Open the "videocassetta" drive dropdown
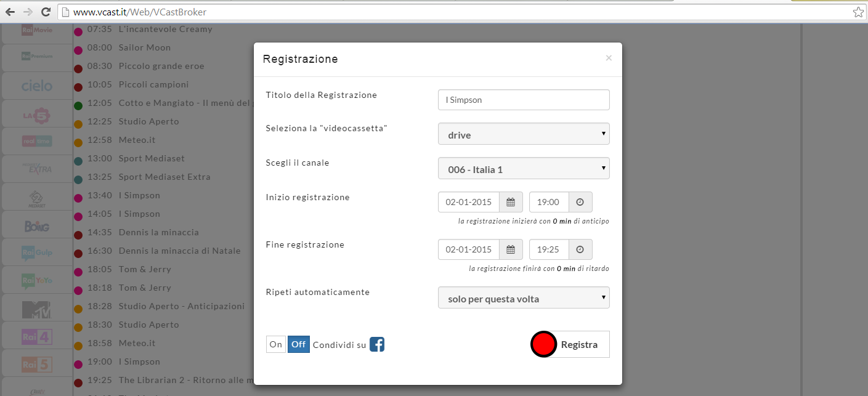The height and width of the screenshot is (396, 868). tap(524, 134)
